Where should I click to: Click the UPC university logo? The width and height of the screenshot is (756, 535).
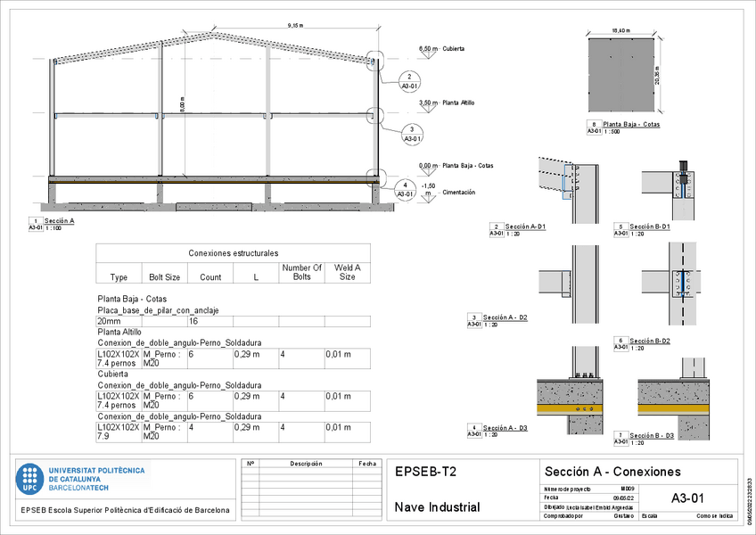coord(30,478)
